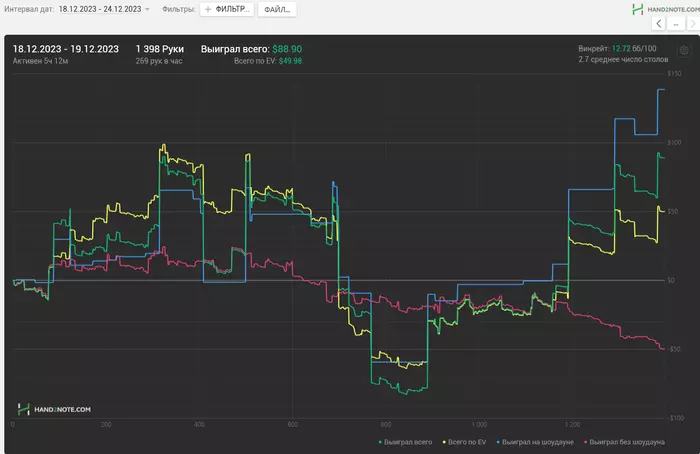The height and width of the screenshot is (454, 700).
Task: Click the Винрейт value in the header
Action: [624, 48]
